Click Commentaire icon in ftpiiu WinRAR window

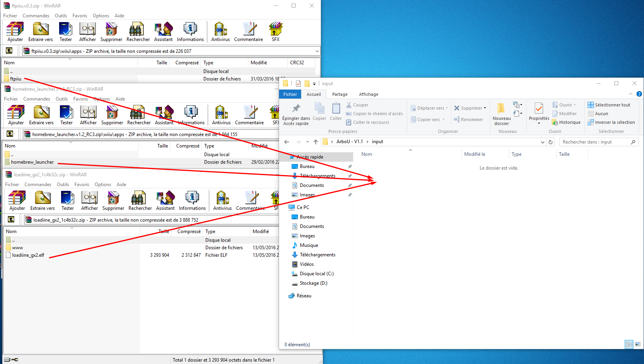pos(248,32)
